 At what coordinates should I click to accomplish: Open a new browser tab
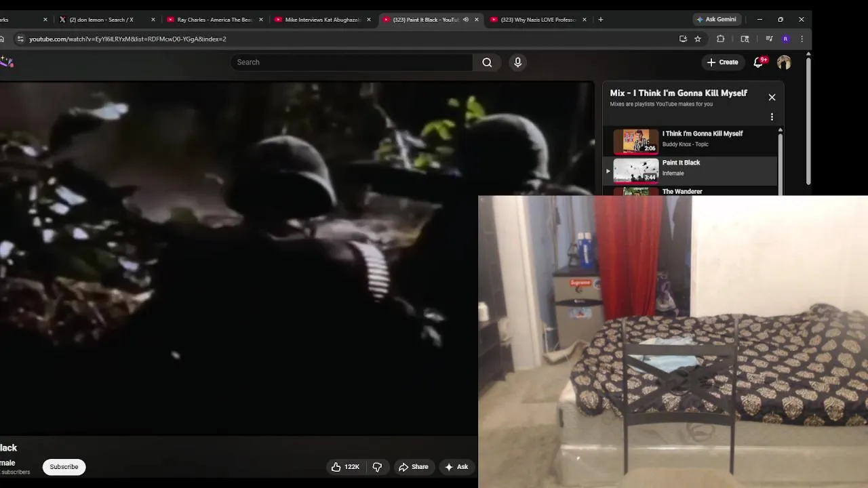coord(601,20)
